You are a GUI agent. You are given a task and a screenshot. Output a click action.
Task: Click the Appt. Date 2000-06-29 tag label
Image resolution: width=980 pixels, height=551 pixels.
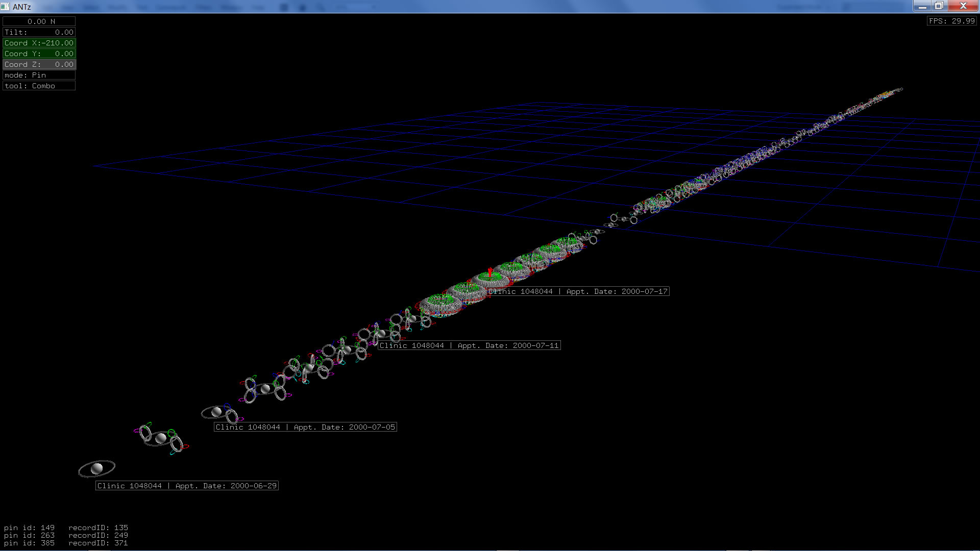pos(187,486)
